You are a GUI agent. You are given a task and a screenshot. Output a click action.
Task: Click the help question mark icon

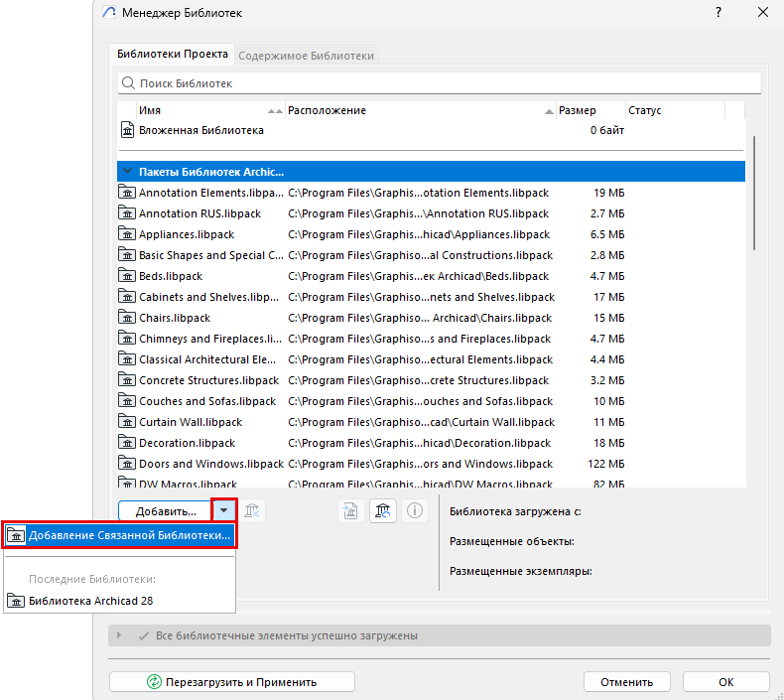pyautogui.click(x=718, y=12)
